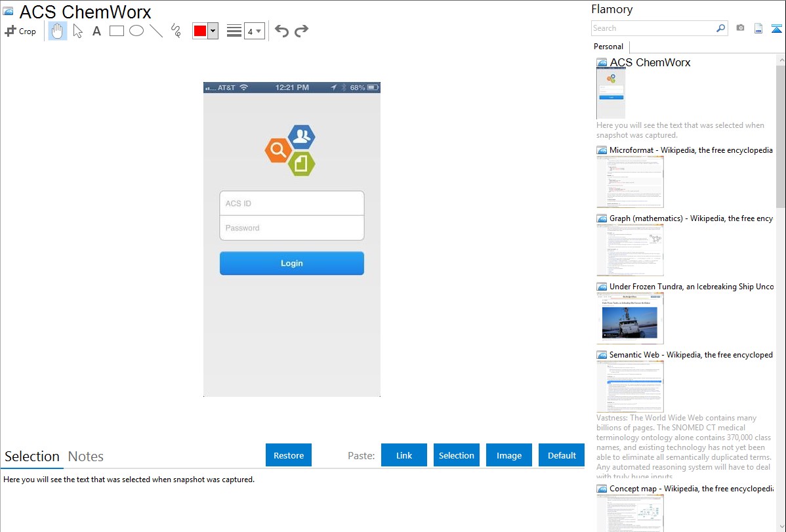Image resolution: width=786 pixels, height=532 pixels.
Task: Click the search magnifier icon
Action: pyautogui.click(x=721, y=28)
